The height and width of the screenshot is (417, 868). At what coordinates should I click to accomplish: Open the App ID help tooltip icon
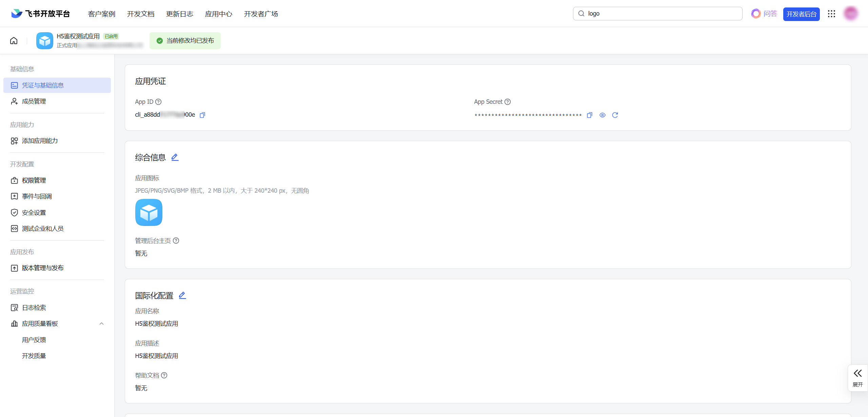pos(158,102)
